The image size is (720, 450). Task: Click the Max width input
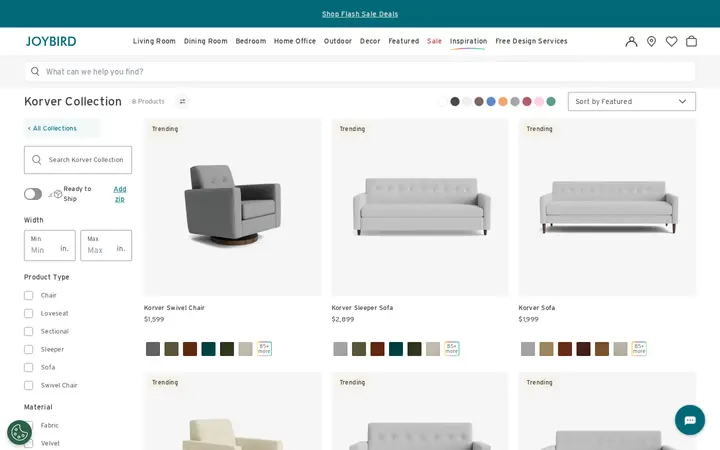pos(106,245)
